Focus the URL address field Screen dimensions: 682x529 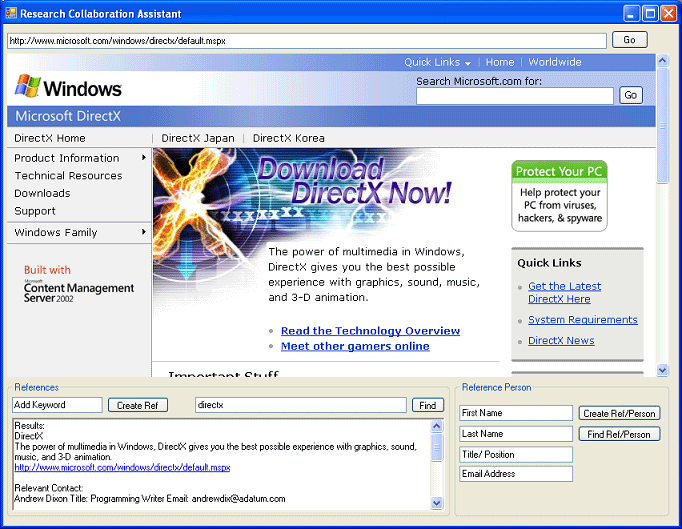point(307,41)
